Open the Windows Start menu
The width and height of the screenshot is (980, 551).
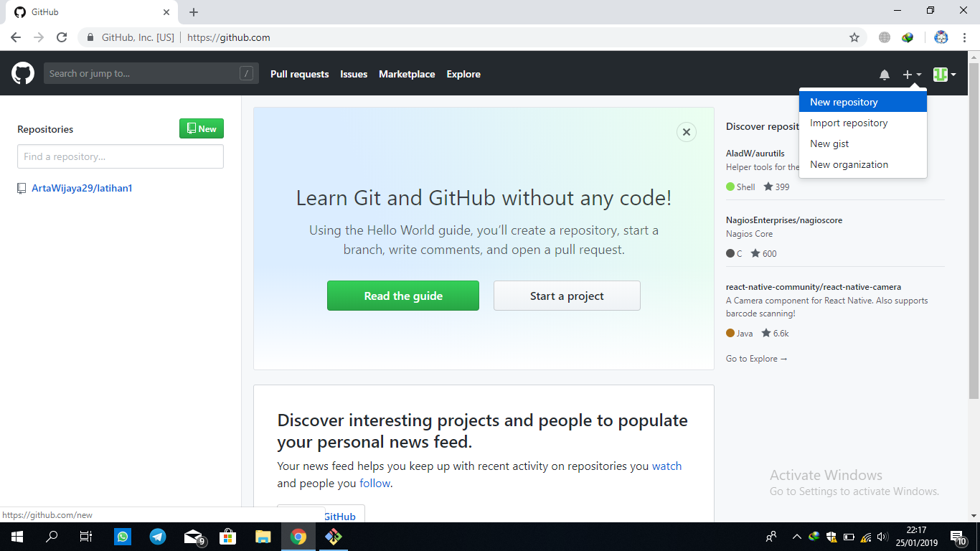point(17,537)
